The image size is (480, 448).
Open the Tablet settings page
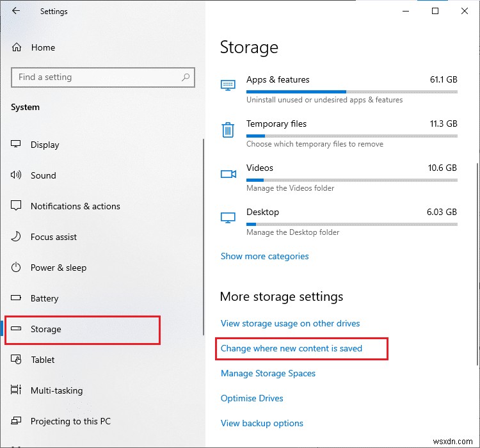coord(42,360)
